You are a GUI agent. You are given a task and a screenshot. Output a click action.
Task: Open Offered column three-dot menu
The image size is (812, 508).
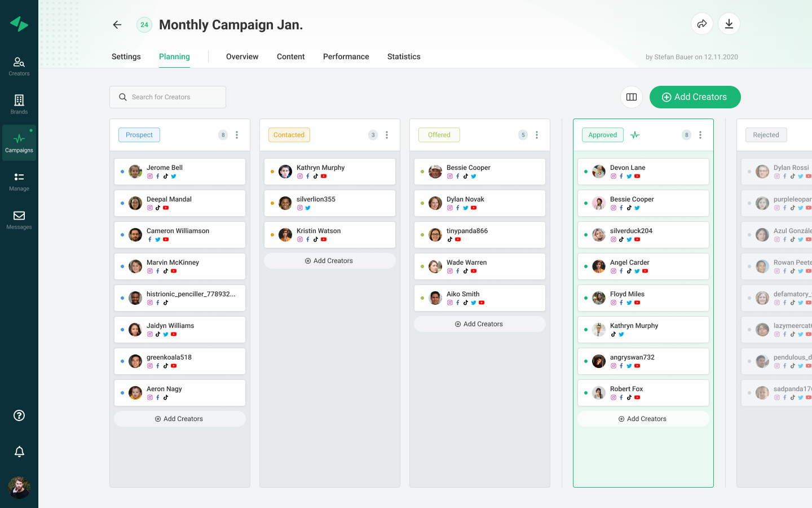point(537,135)
